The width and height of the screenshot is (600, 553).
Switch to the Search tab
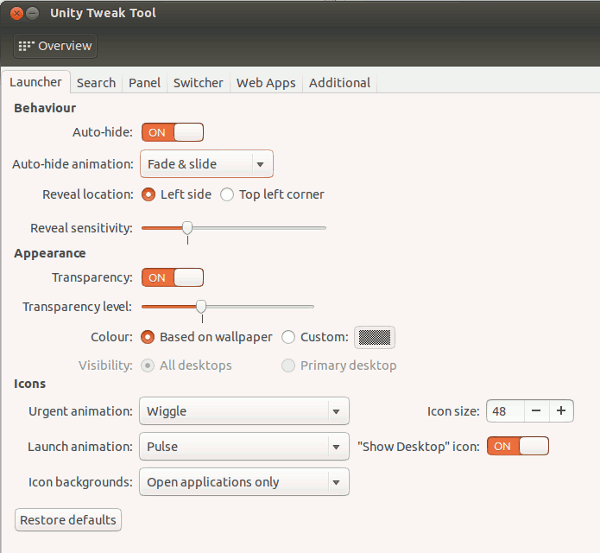point(96,83)
